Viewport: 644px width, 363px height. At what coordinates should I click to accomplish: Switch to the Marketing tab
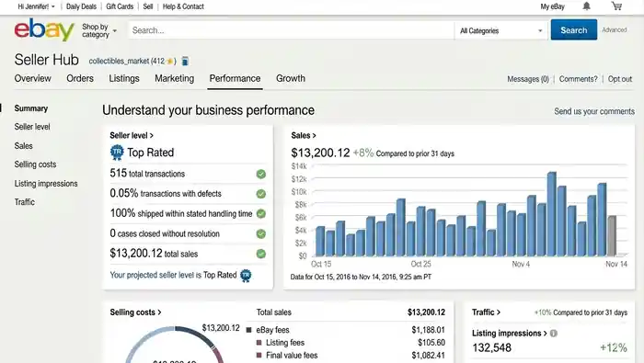[174, 78]
